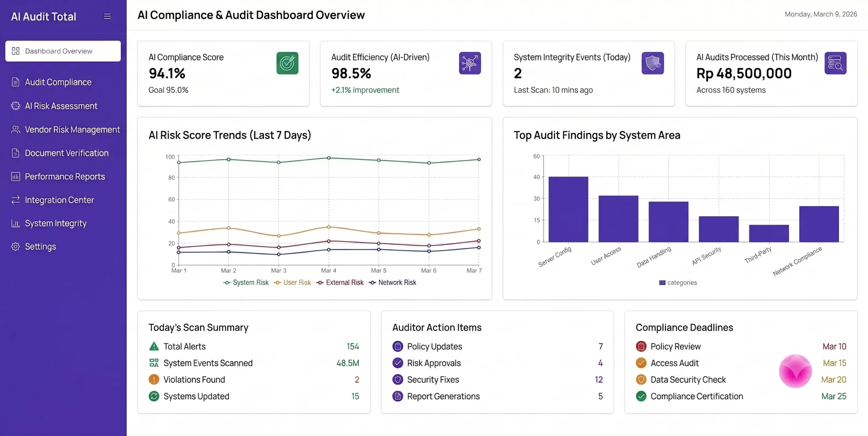Click the Violations Found exclamation icon
Image resolution: width=868 pixels, height=436 pixels.
click(154, 379)
